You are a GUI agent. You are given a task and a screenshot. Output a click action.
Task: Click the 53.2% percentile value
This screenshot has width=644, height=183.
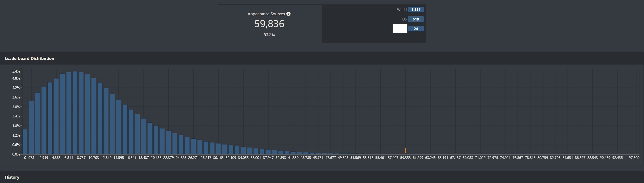point(269,35)
